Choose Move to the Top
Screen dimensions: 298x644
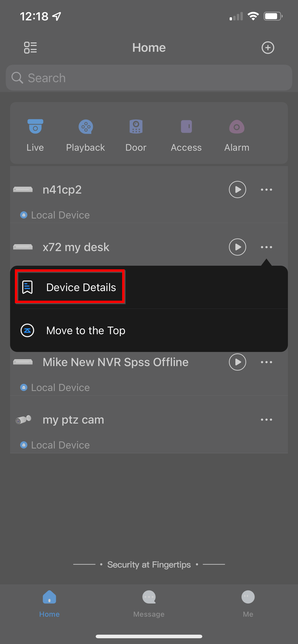85,330
